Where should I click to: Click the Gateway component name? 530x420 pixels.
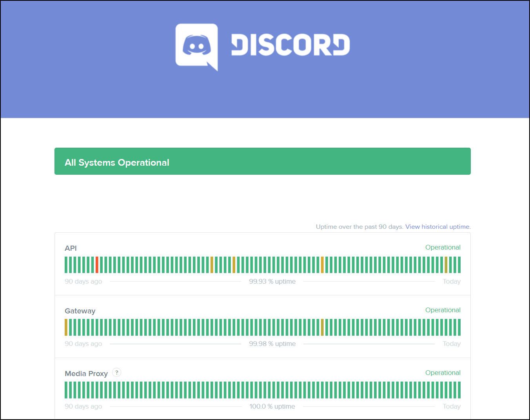click(x=80, y=311)
